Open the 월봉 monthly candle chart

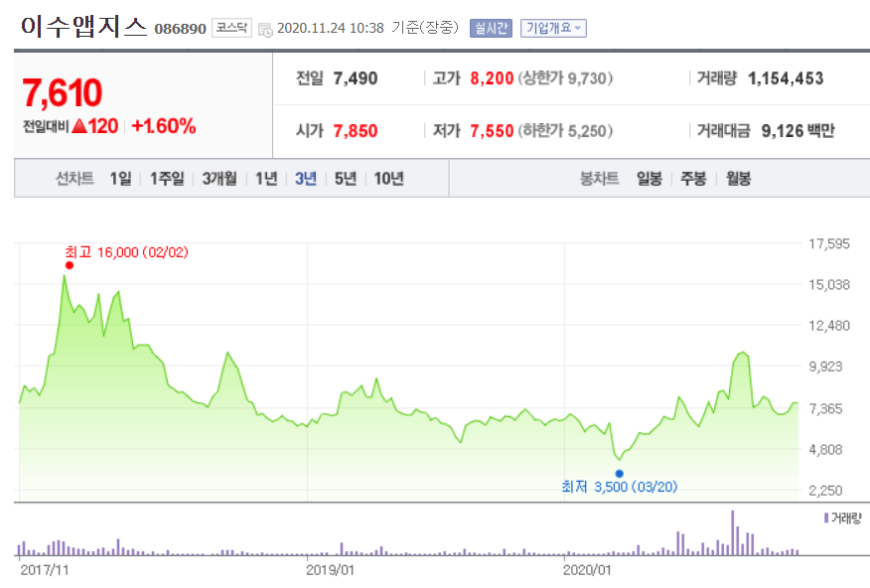coord(739,179)
